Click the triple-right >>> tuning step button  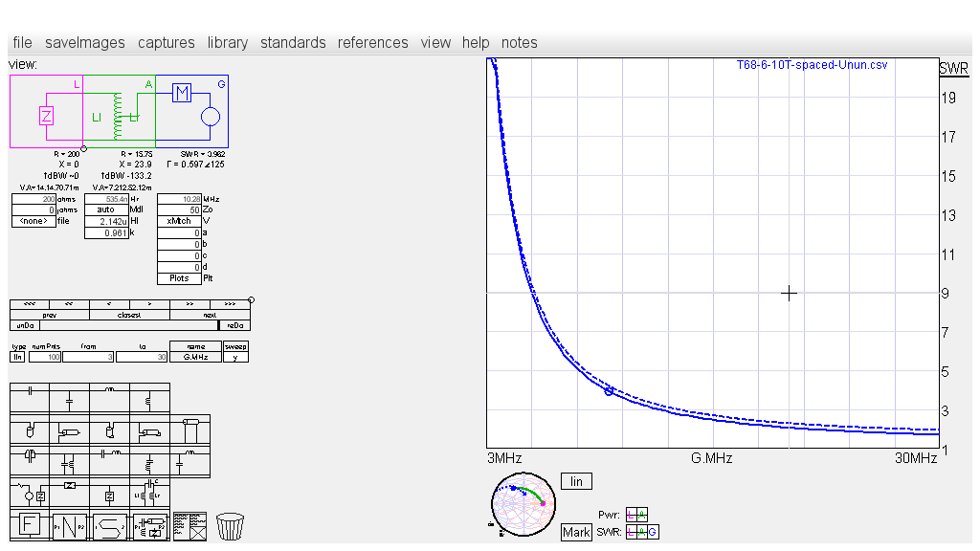(230, 304)
